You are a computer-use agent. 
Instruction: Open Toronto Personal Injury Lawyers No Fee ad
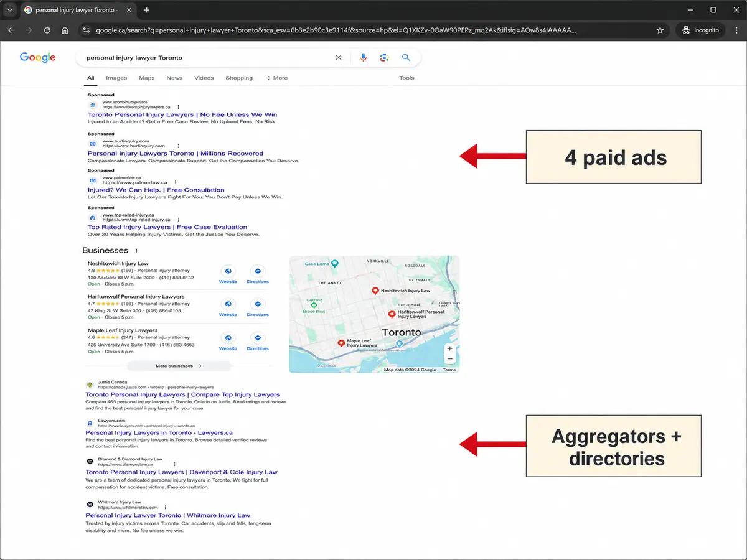point(182,114)
